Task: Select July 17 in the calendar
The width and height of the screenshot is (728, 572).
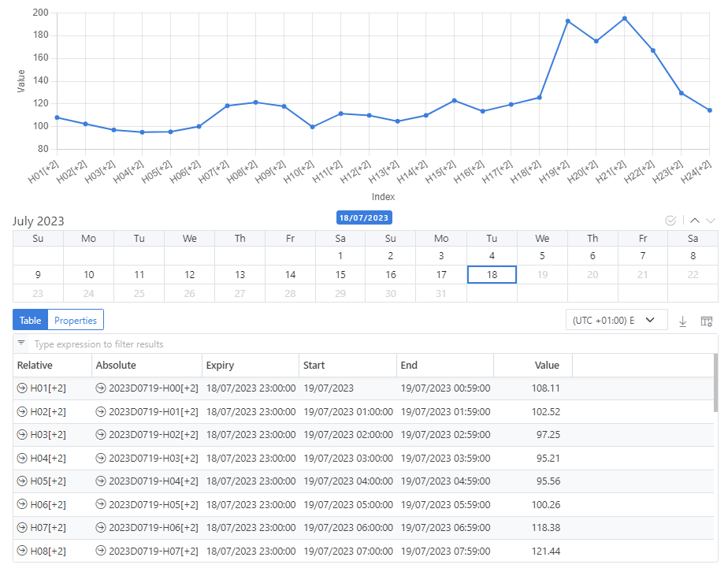Action: coord(441,275)
